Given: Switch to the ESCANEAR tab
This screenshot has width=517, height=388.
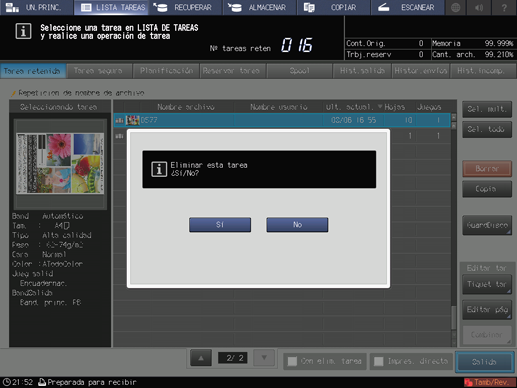Looking at the screenshot, I should point(408,7).
